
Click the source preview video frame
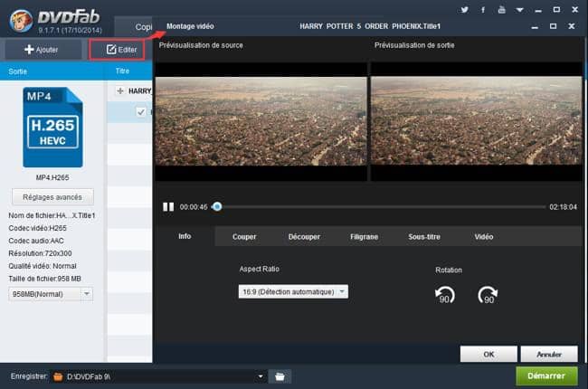click(261, 121)
